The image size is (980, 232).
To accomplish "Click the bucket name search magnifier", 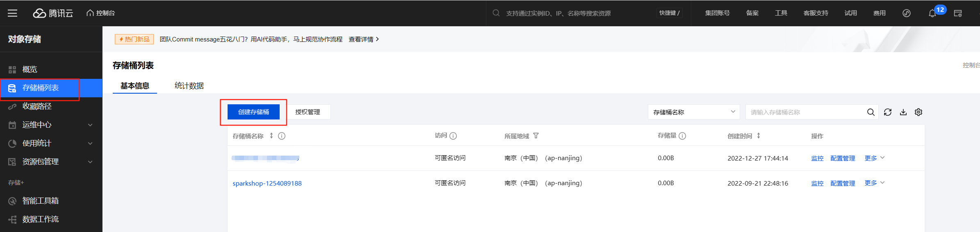I will pyautogui.click(x=871, y=112).
